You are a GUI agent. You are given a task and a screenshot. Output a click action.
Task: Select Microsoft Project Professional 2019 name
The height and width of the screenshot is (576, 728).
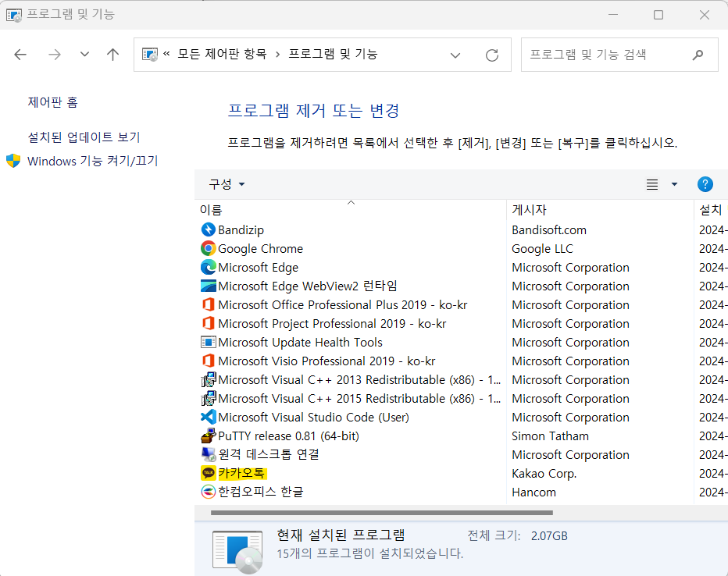pos(332,323)
